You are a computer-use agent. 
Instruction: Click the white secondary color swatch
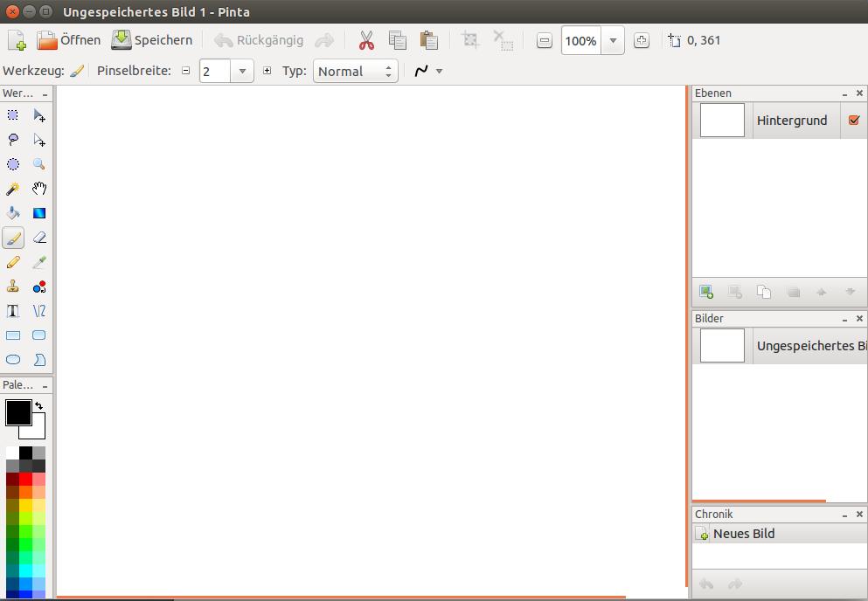point(38,432)
